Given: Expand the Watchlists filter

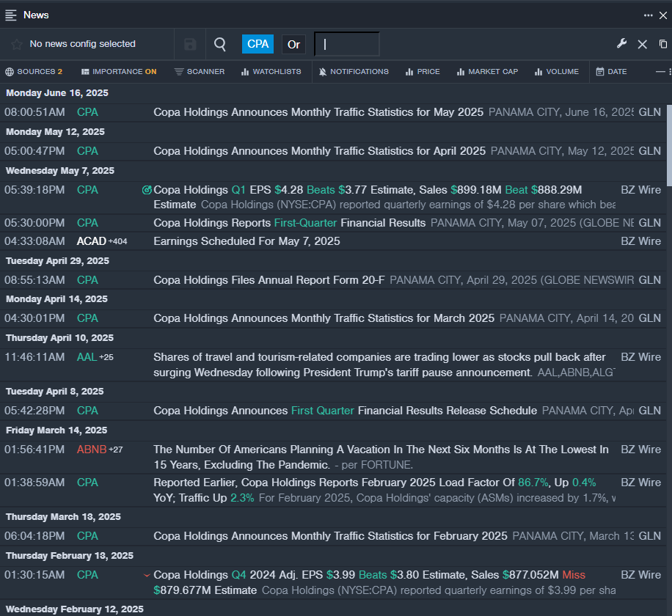Looking at the screenshot, I should [271, 72].
